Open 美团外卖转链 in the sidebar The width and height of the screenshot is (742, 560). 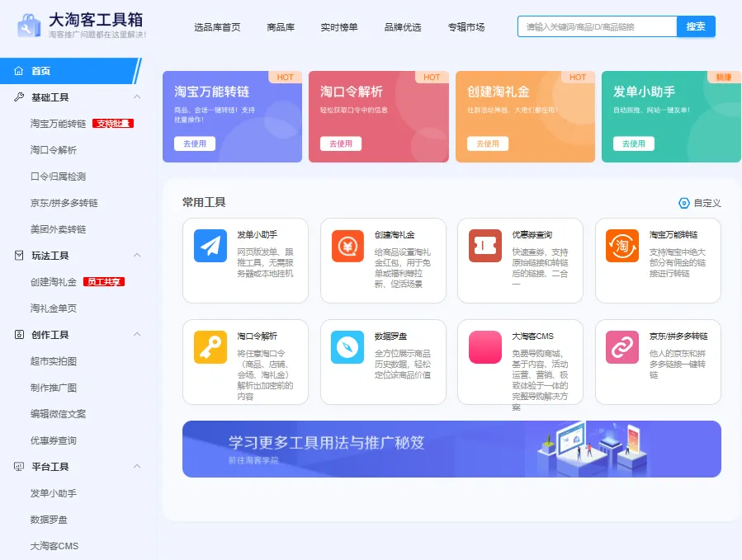click(x=59, y=229)
